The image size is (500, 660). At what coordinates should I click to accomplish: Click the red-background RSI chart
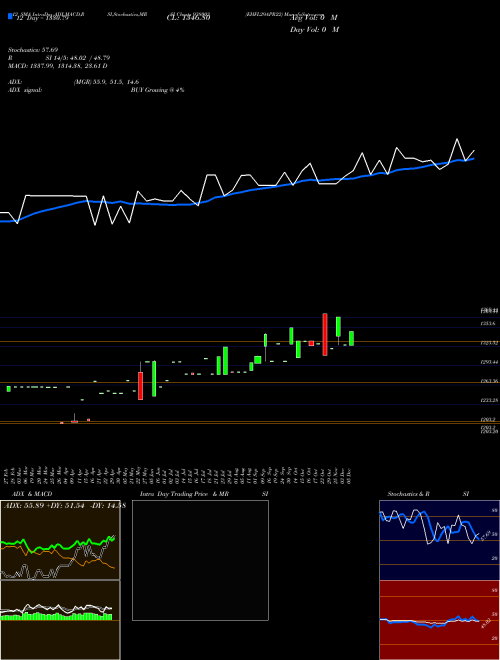(x=439, y=620)
